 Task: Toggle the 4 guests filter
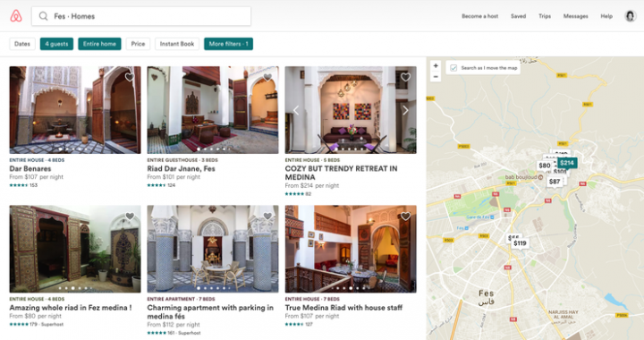[x=56, y=44]
